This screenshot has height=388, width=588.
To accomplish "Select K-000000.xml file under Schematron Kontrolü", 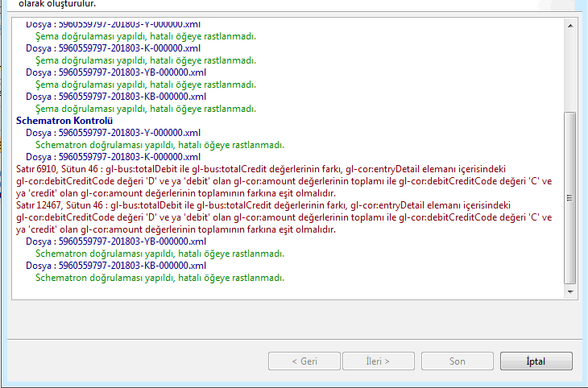I will (113, 157).
